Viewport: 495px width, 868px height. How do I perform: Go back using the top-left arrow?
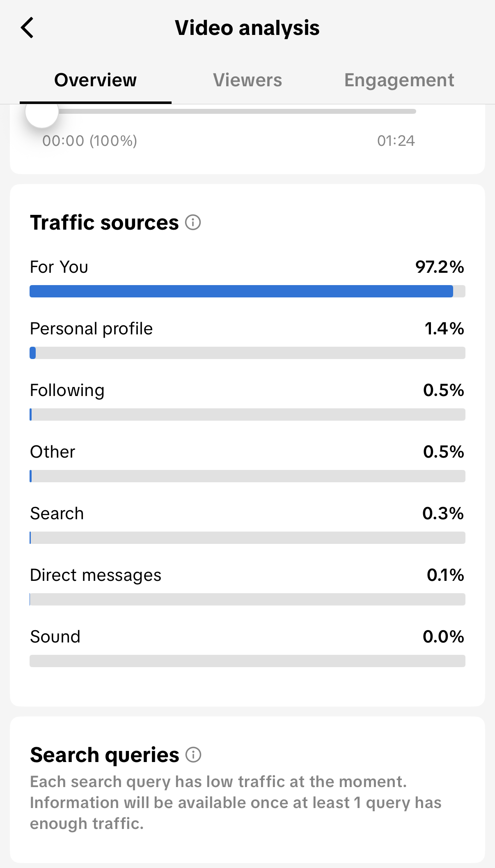coord(27,28)
